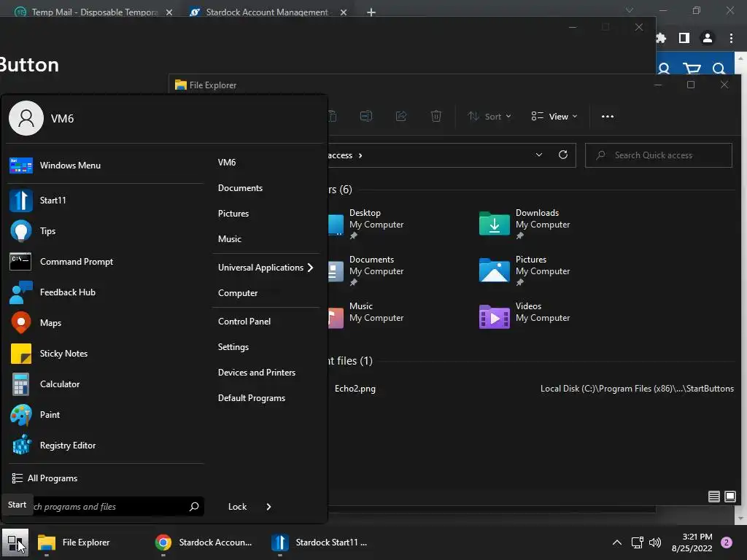Image resolution: width=747 pixels, height=560 pixels.
Task: Open Chrome extensions puzzle icon
Action: point(661,38)
